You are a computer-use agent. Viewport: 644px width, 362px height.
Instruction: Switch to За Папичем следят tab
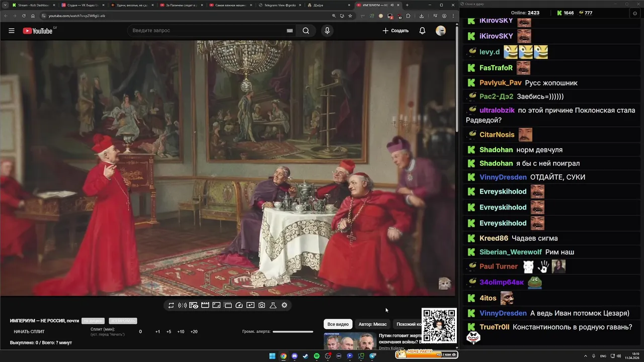point(181,5)
